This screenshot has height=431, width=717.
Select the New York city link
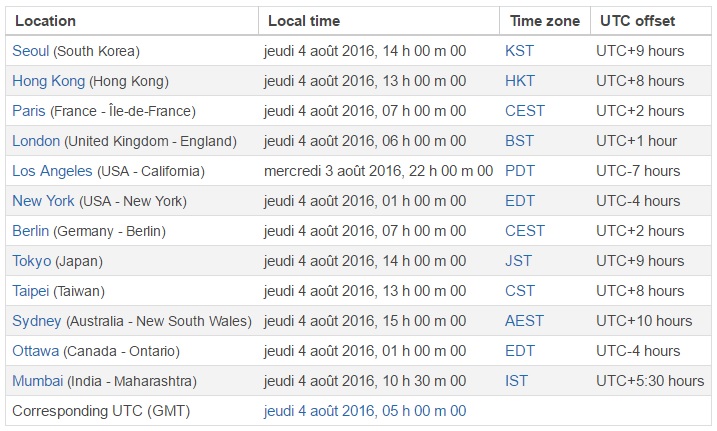(43, 201)
